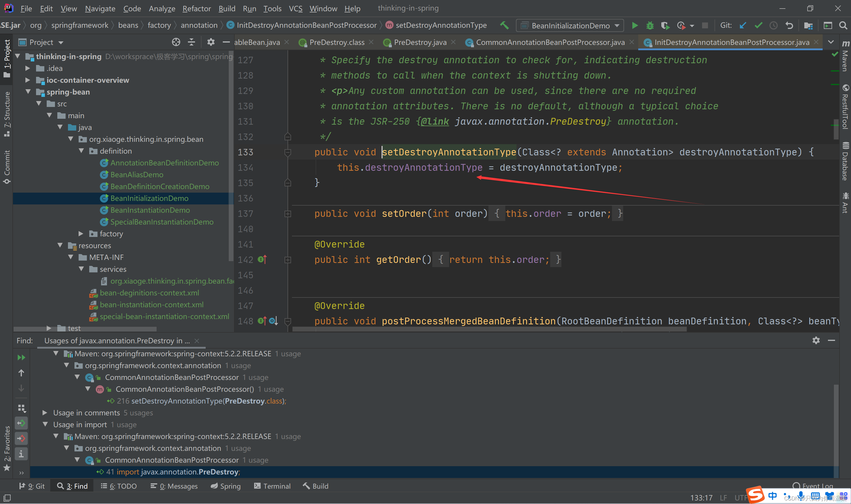The image size is (851, 504).
Task: Open the Refactor menu
Action: pyautogui.click(x=196, y=9)
